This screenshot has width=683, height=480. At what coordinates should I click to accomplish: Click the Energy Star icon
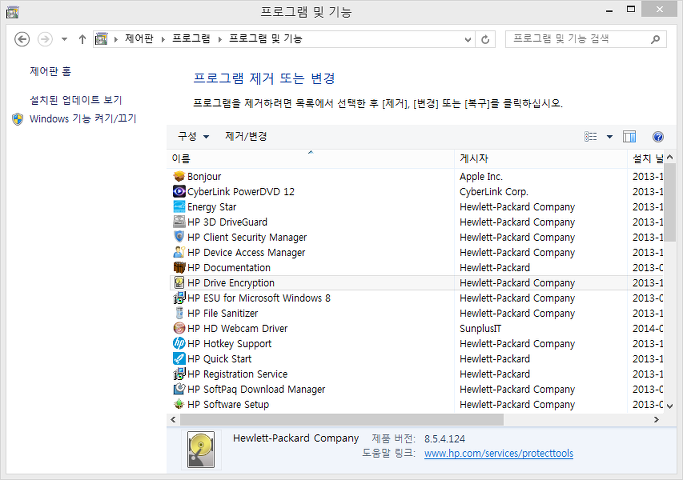179,207
